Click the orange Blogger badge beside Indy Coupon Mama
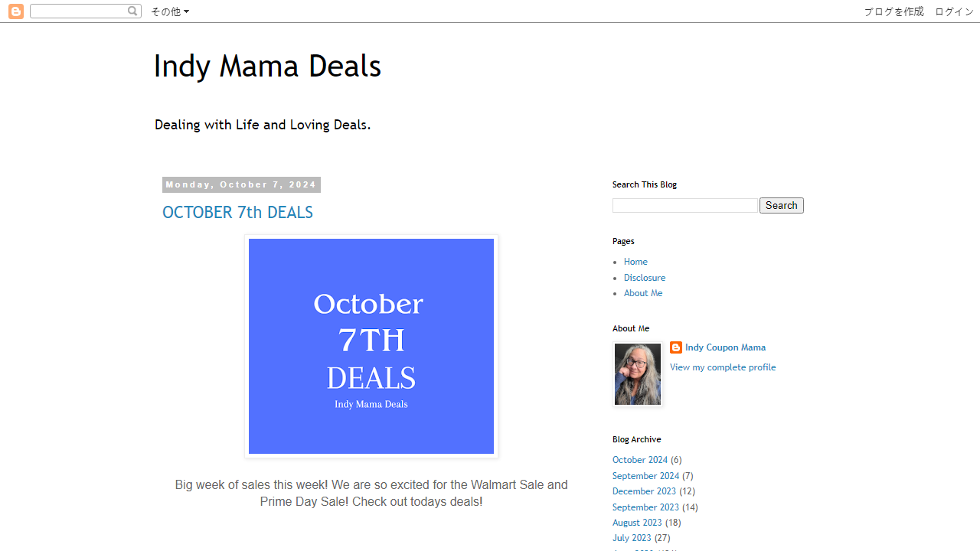Image resolution: width=980 pixels, height=551 pixels. pos(676,347)
